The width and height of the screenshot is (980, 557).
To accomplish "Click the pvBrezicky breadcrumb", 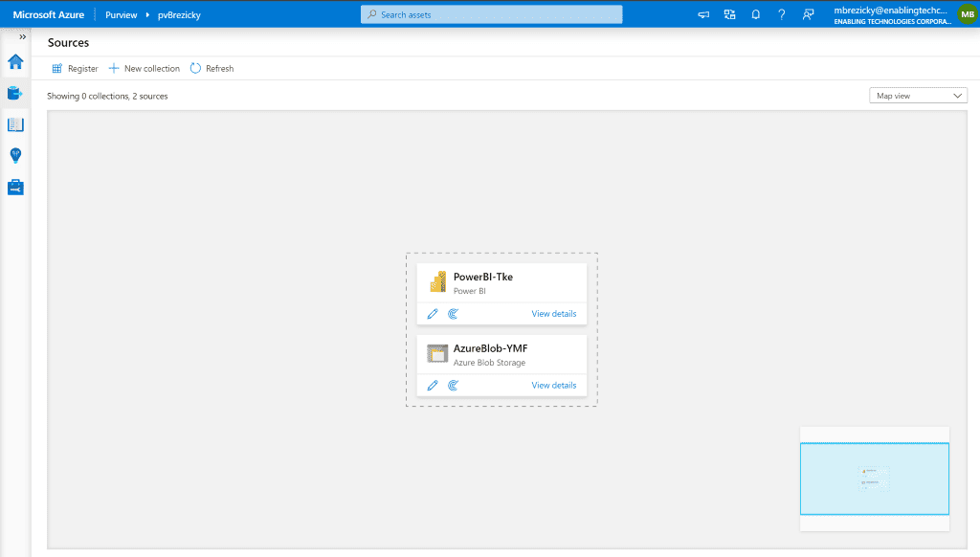I will 179,15.
